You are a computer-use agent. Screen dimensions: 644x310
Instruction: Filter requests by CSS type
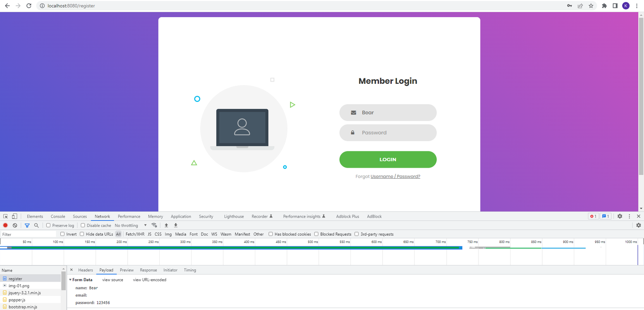click(x=158, y=234)
